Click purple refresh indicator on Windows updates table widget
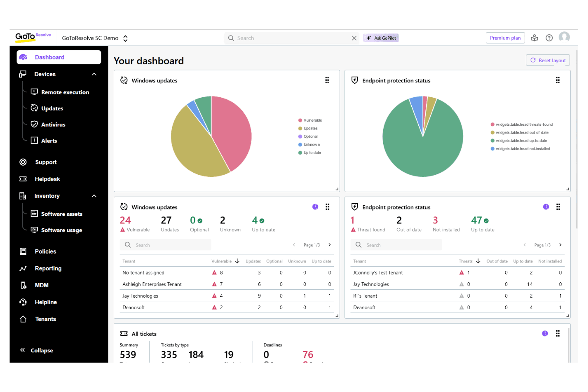Image resolution: width=588 pixels, height=392 pixels. [315, 207]
